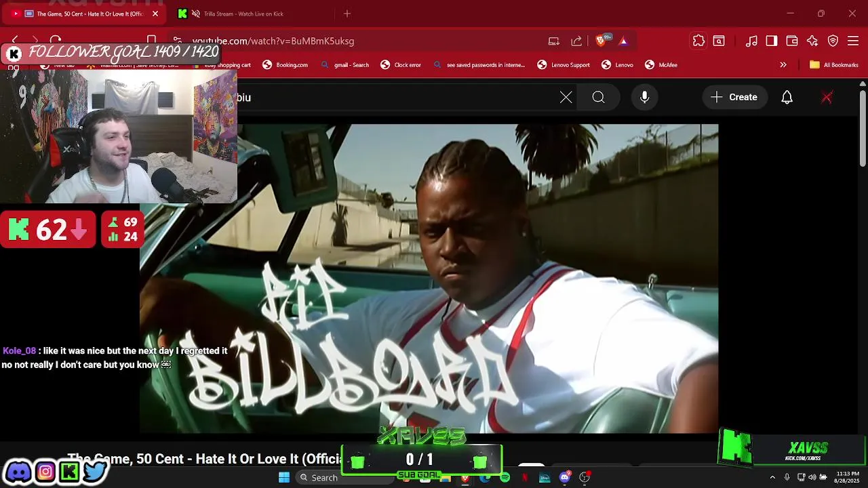The height and width of the screenshot is (488, 868).
Task: Open Lenovo Support bookmark
Action: (x=564, y=65)
